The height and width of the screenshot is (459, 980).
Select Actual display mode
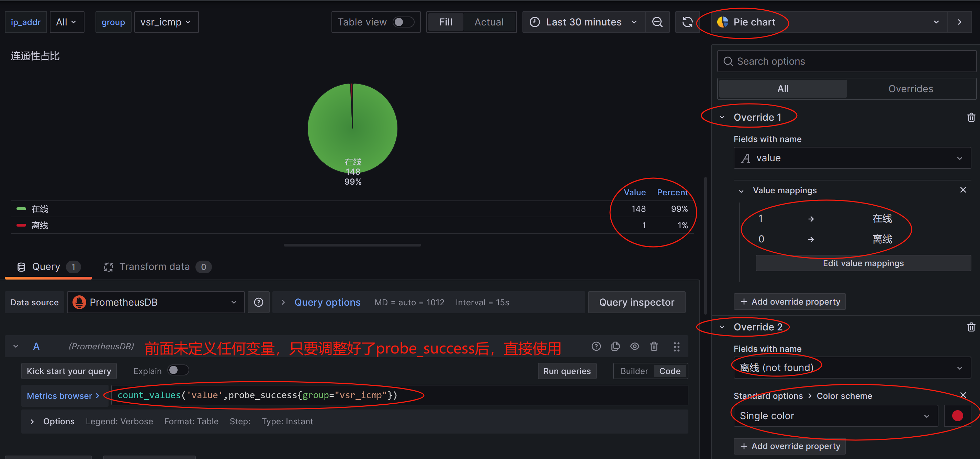pyautogui.click(x=489, y=22)
